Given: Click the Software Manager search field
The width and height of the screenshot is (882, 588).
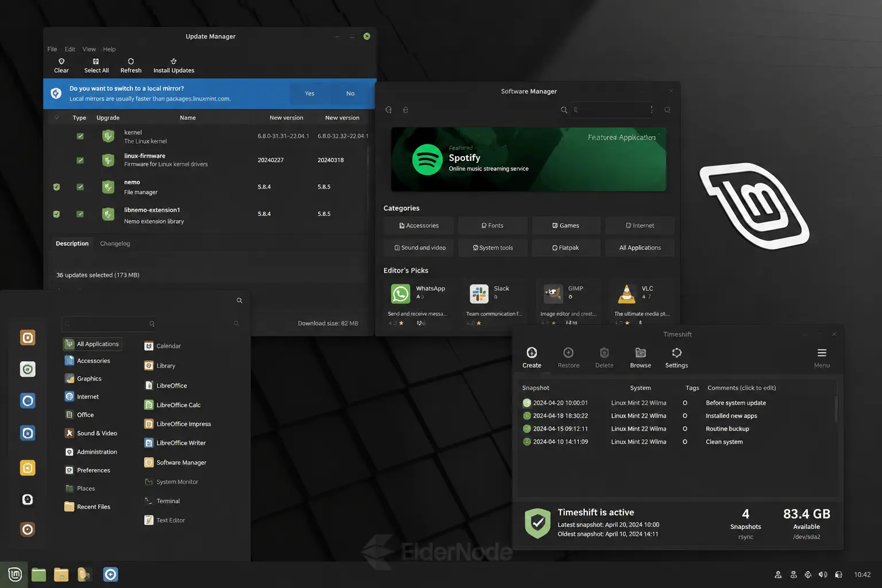Looking at the screenshot, I should point(612,110).
